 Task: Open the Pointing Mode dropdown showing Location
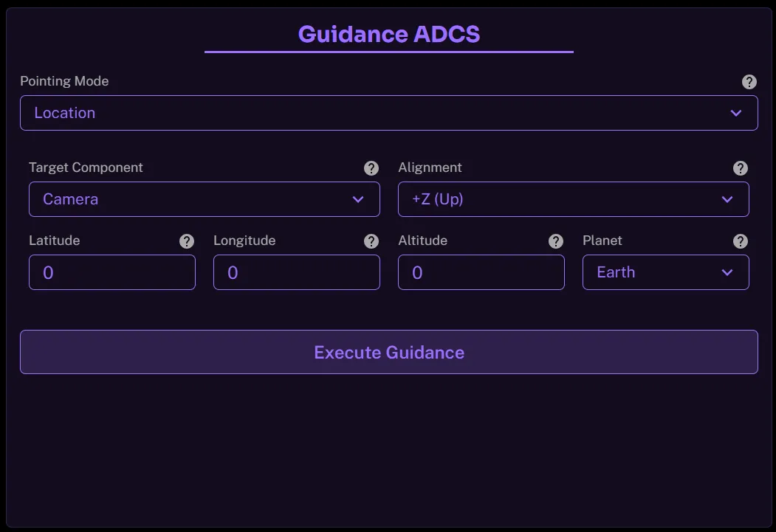(x=388, y=113)
